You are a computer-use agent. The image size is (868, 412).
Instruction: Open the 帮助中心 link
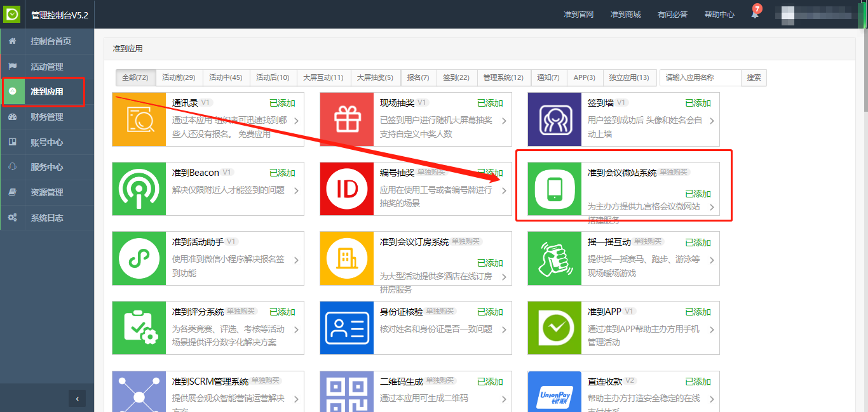pyautogui.click(x=719, y=14)
